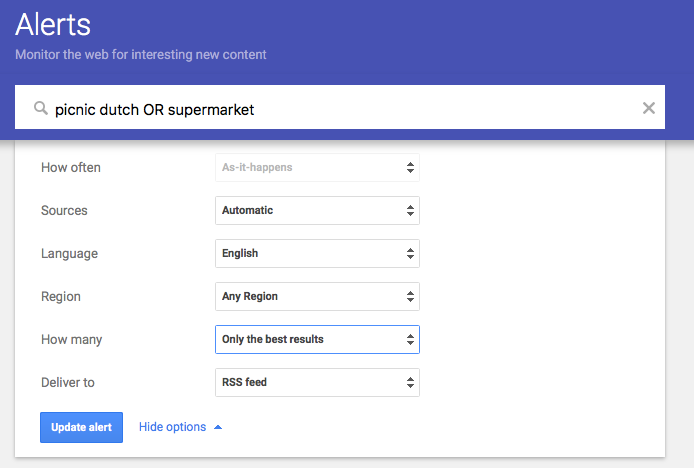694x468 pixels.
Task: Click the stepper arrows on the Region select
Action: coord(410,297)
